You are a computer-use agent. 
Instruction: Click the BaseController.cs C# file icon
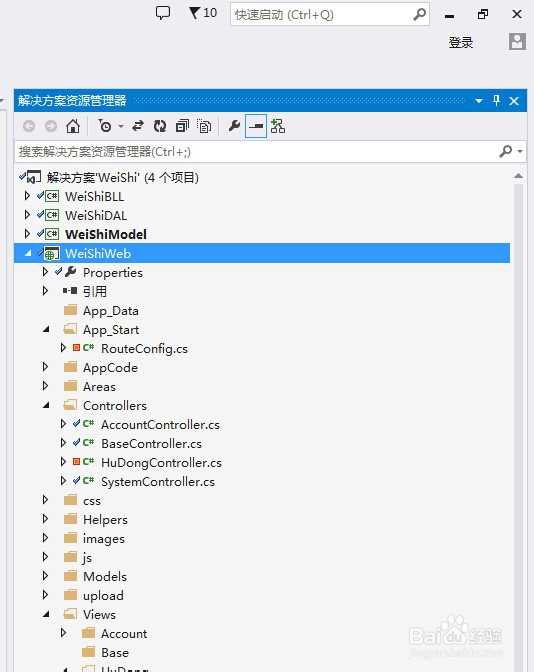pyautogui.click(x=89, y=443)
